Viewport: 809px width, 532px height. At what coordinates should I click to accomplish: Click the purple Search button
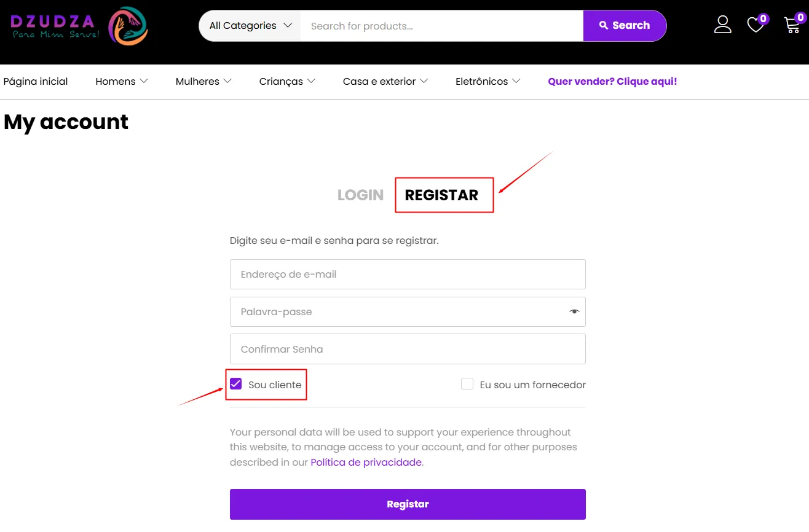click(625, 26)
